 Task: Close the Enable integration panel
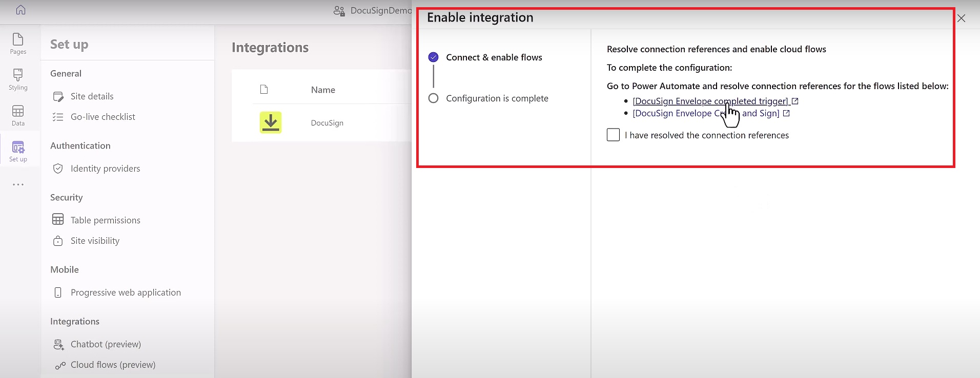[961, 18]
